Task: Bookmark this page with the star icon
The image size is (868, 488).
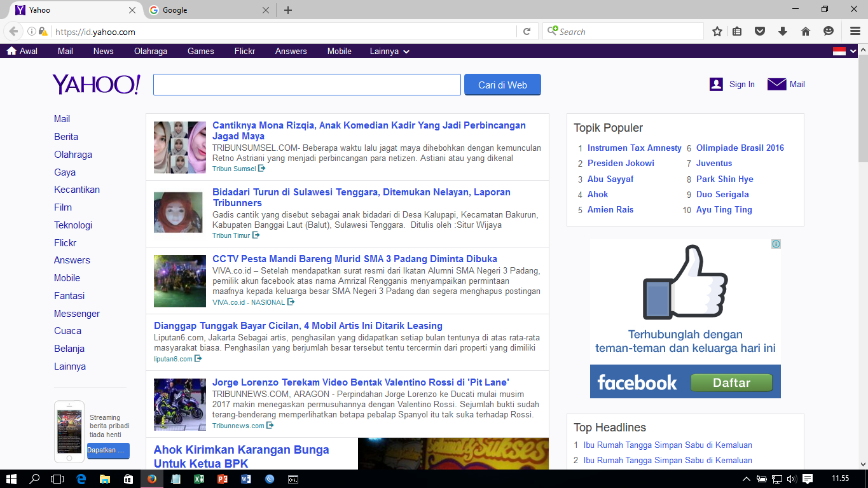Action: pos(717,31)
